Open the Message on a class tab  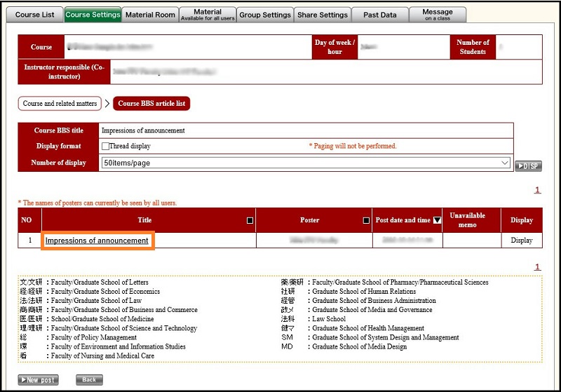click(438, 15)
